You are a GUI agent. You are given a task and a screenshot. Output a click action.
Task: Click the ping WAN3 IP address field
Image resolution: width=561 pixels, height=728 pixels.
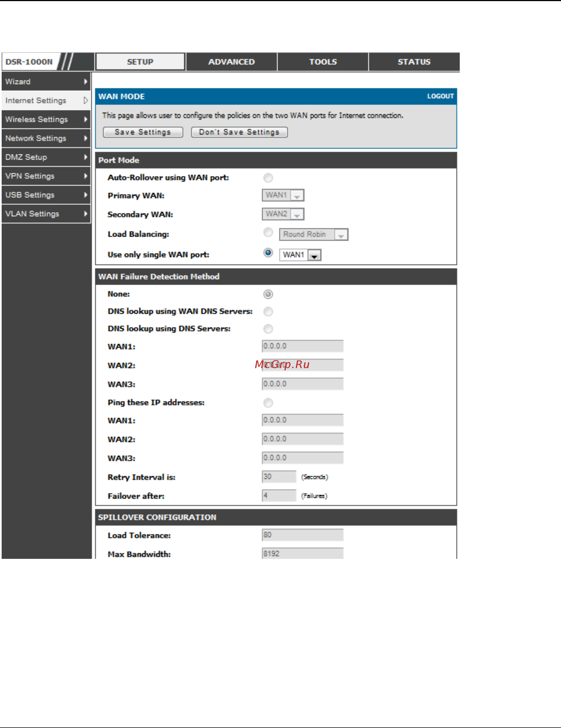coord(303,458)
